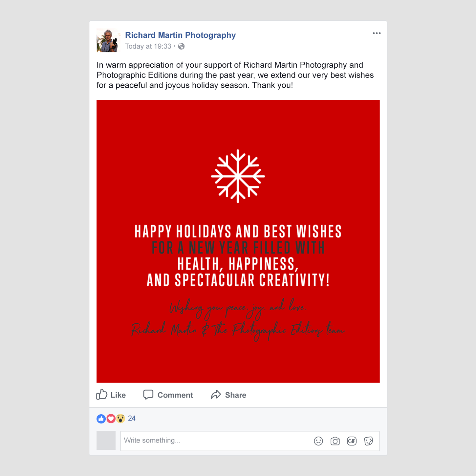Screen dimensions: 476x476
Task: Click the grey commenter avatar placeholder
Action: (x=106, y=440)
